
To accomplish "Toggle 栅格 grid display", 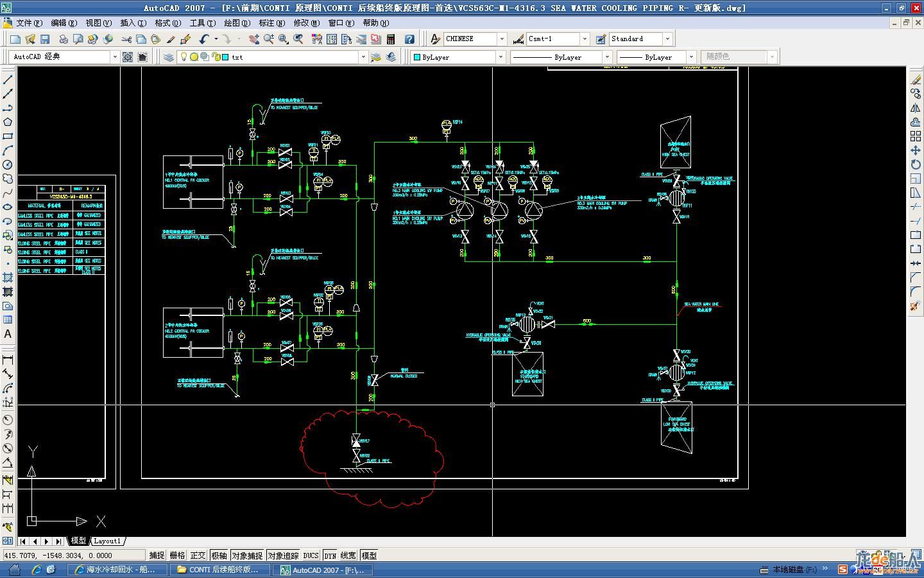I will (x=178, y=556).
